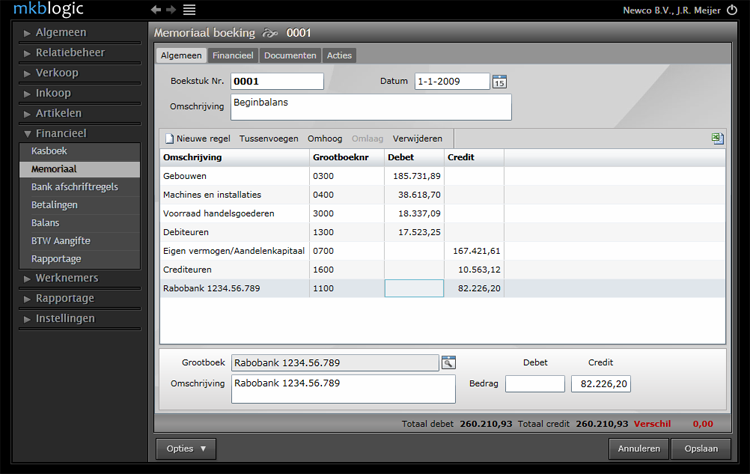750x474 pixels.
Task: Open the Grootboek search lookup
Action: [448, 363]
